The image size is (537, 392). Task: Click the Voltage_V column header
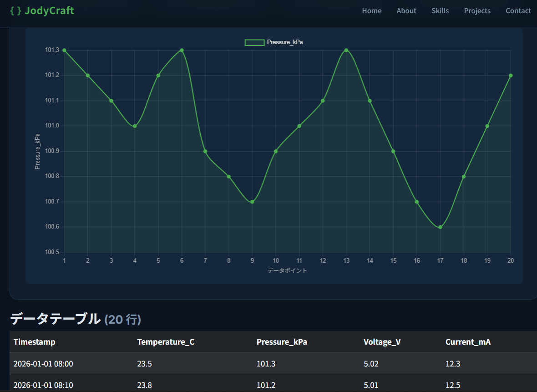pyautogui.click(x=382, y=342)
